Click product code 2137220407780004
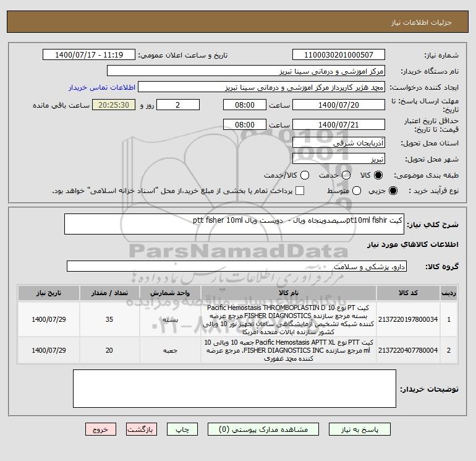Image resolution: width=476 pixels, height=461 pixels. [408, 350]
